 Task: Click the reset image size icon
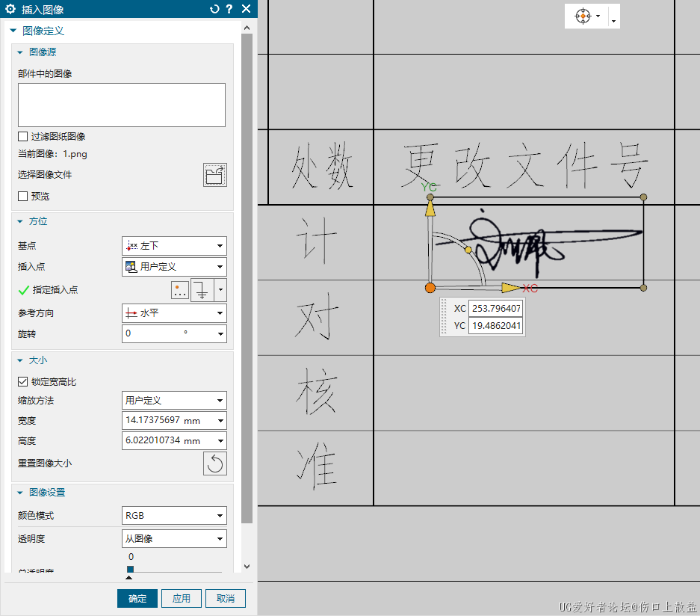click(214, 463)
